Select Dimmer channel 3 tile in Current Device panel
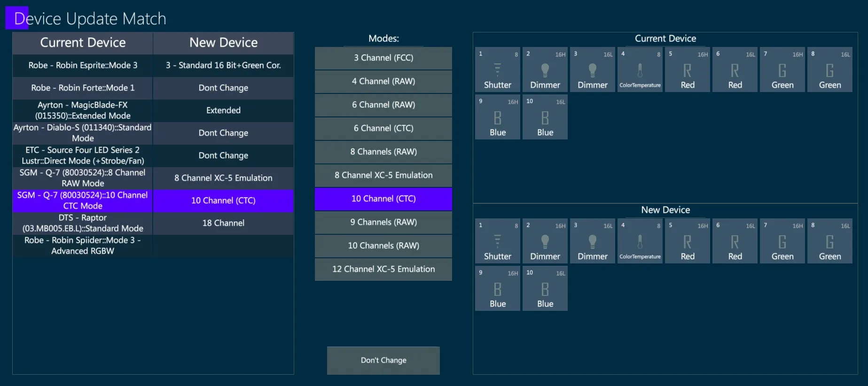Screen dimensions: 868x386 (593, 69)
